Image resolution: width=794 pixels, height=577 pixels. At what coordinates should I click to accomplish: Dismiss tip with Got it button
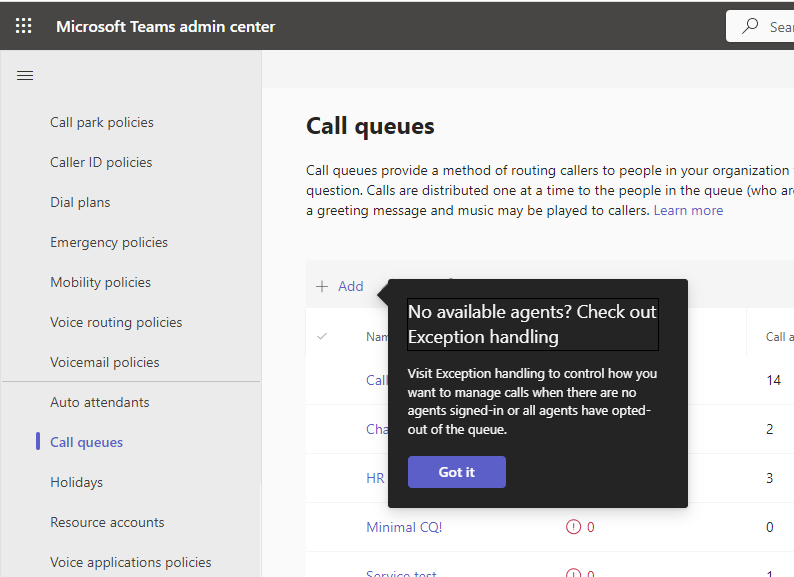click(x=457, y=472)
